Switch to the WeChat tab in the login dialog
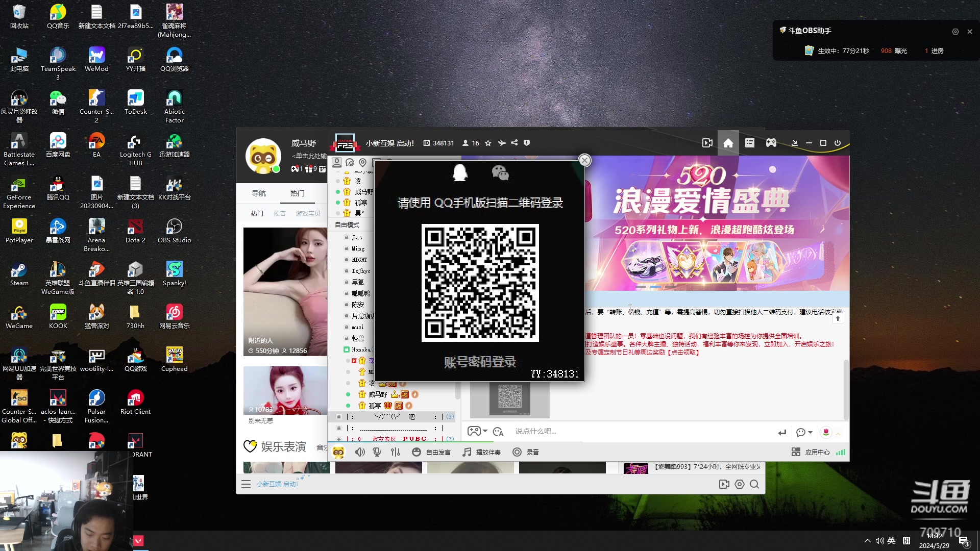Screen dimensions: 980x551 click(x=501, y=173)
